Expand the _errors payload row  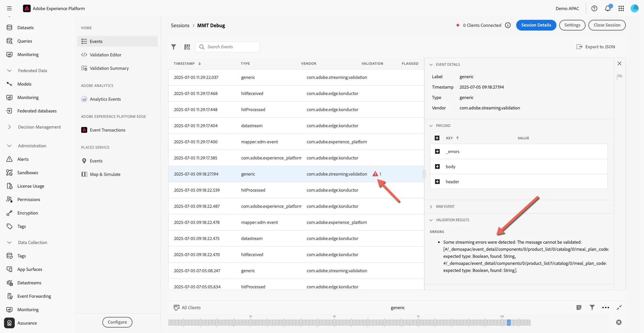437,151
